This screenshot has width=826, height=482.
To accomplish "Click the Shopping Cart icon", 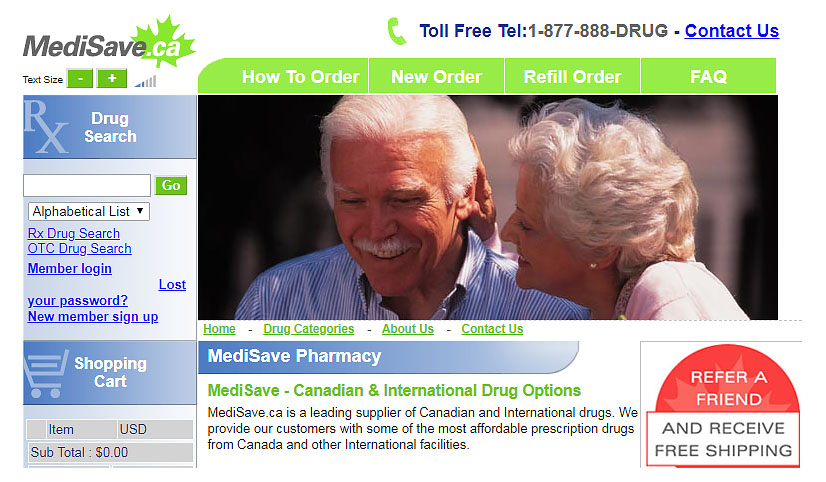I will coord(46,373).
